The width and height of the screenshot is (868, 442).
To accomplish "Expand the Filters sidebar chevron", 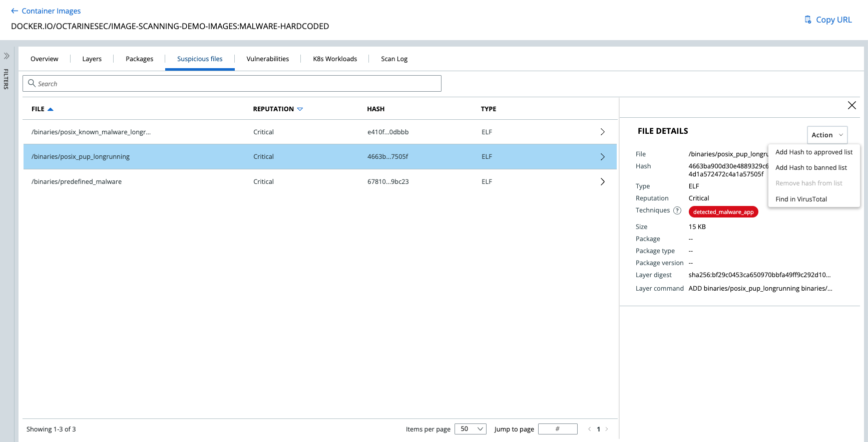I will pyautogui.click(x=7, y=56).
